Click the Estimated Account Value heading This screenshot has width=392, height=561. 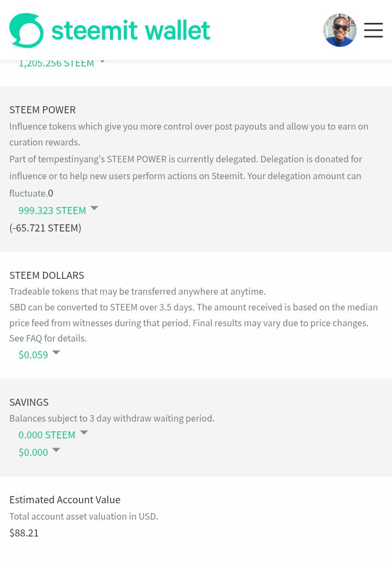coord(65,499)
